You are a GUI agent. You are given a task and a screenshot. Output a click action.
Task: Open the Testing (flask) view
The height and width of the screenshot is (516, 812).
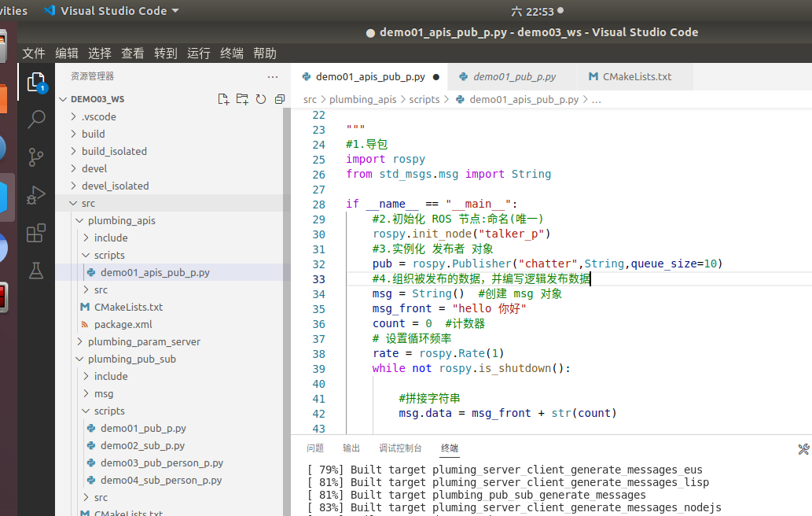click(x=35, y=271)
